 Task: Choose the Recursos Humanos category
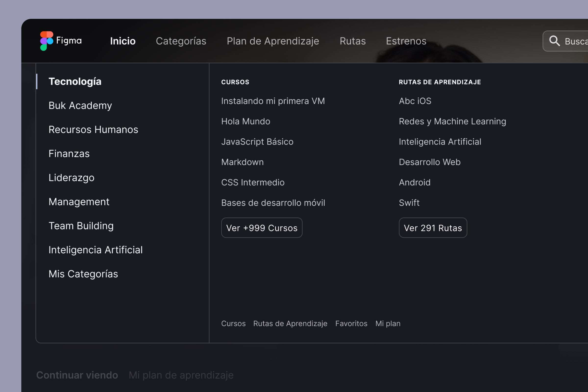click(x=93, y=130)
